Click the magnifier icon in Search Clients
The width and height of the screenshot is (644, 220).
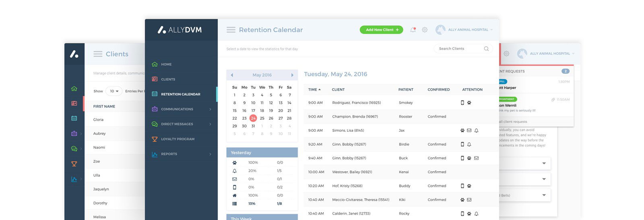[486, 49]
